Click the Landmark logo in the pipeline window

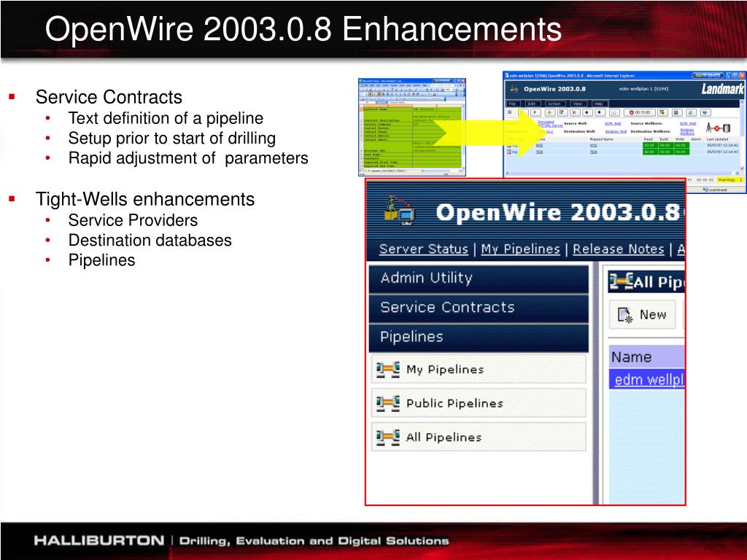723,89
